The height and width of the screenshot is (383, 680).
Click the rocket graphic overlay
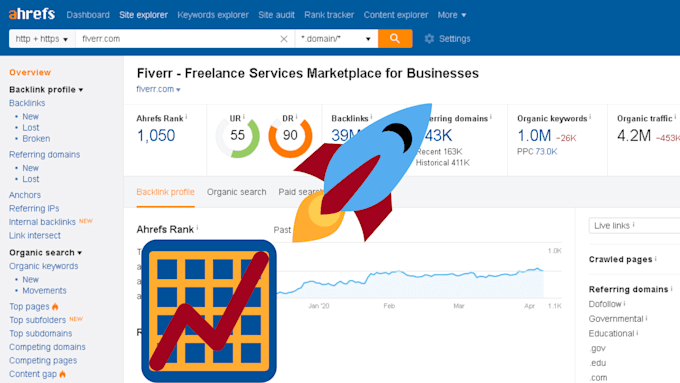point(362,173)
